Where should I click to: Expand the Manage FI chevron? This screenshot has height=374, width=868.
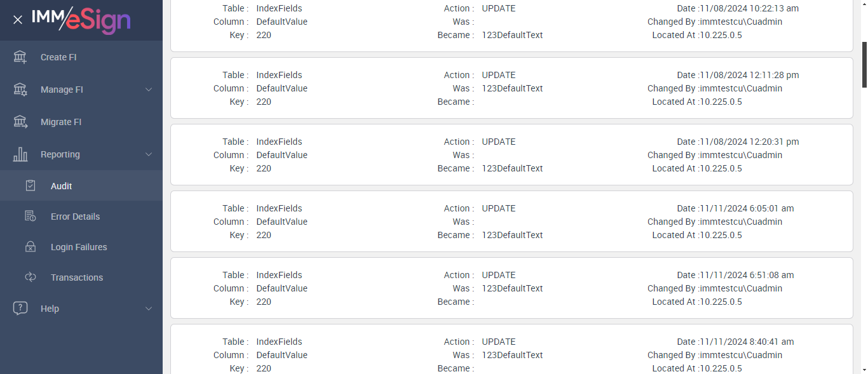149,90
